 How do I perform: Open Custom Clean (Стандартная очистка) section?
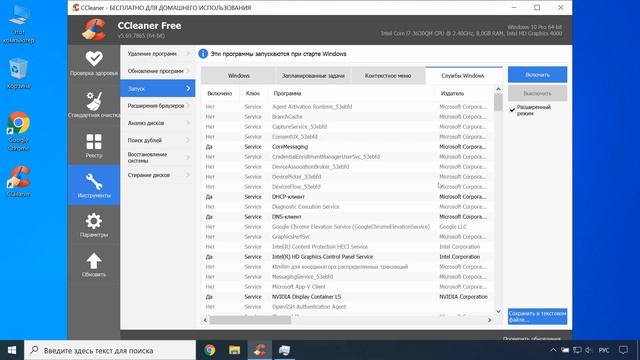pyautogui.click(x=94, y=104)
